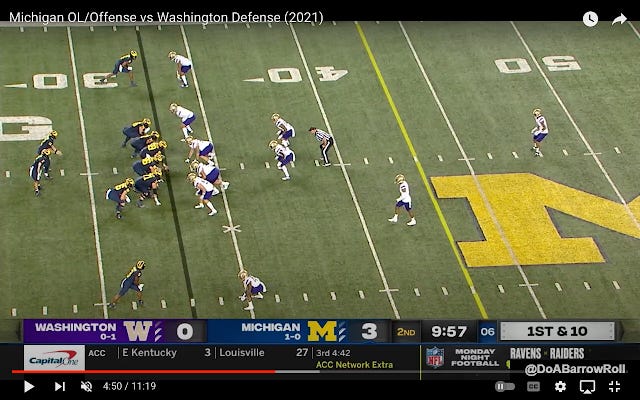This screenshot has width=640, height=400.
Task: Play the paused video
Action: click(29, 386)
